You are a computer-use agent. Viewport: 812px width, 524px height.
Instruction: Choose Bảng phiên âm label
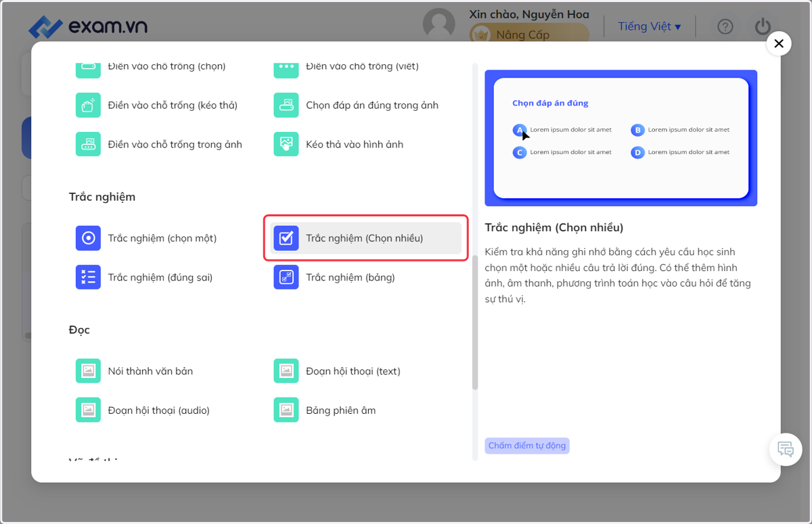tap(341, 410)
